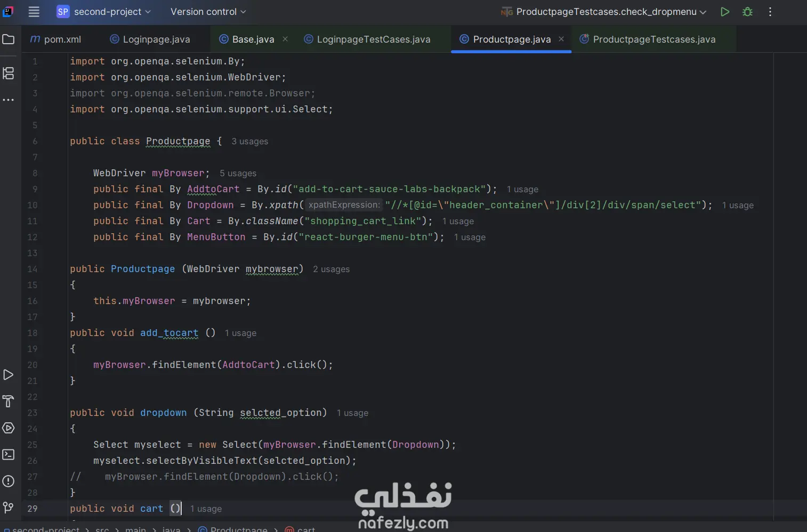Show the 5 usages hint for myBrowser
The width and height of the screenshot is (807, 532).
click(238, 174)
